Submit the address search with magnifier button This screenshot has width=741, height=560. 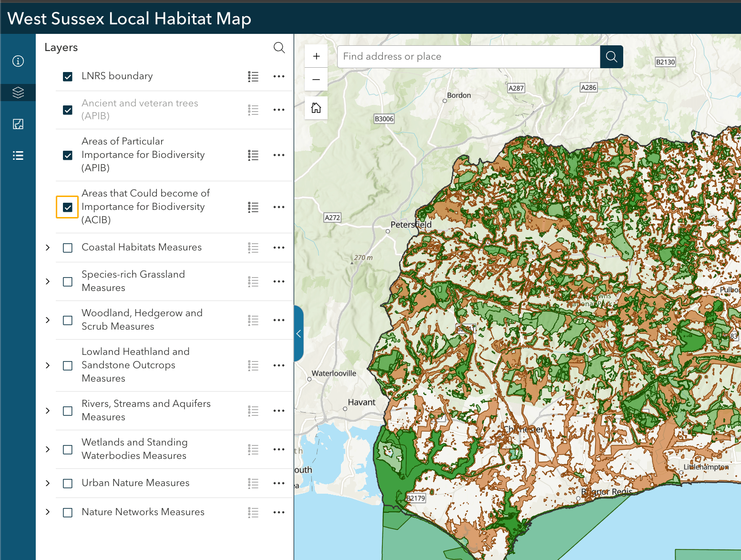[611, 57]
